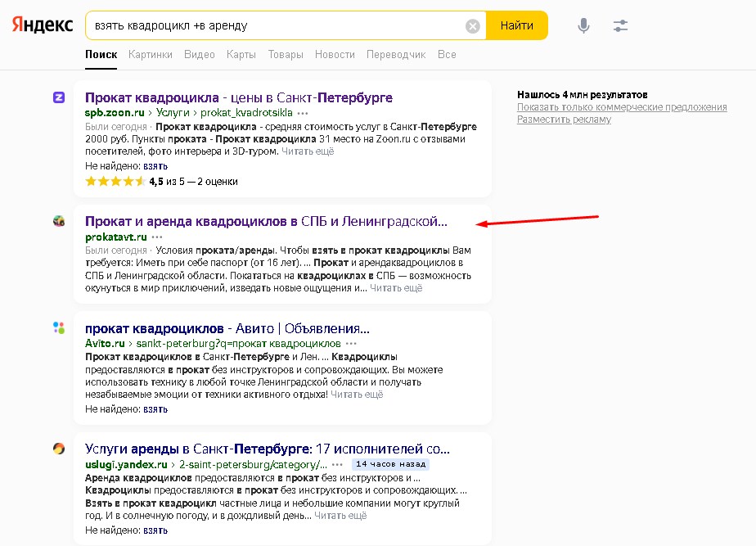Image resolution: width=756 pixels, height=546 pixels.
Task: Click the spb.zoon.ru result favicon
Action: pyautogui.click(x=58, y=97)
